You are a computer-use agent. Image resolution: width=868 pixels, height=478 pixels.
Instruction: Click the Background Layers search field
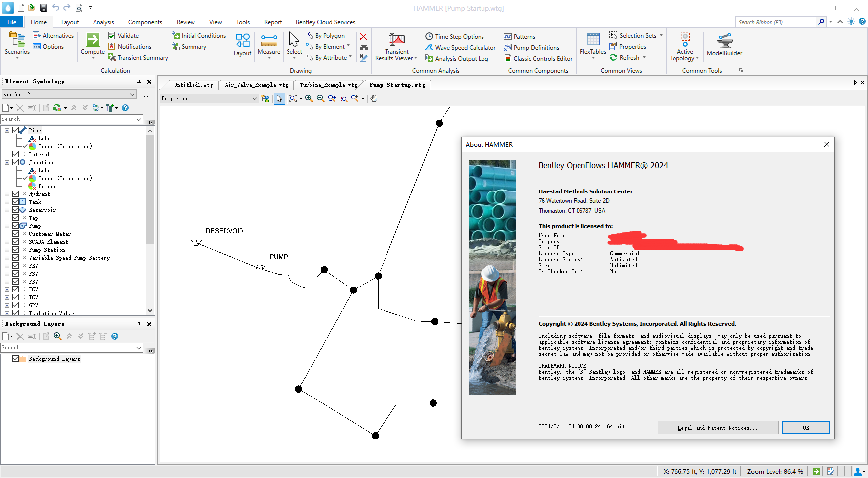pos(72,348)
